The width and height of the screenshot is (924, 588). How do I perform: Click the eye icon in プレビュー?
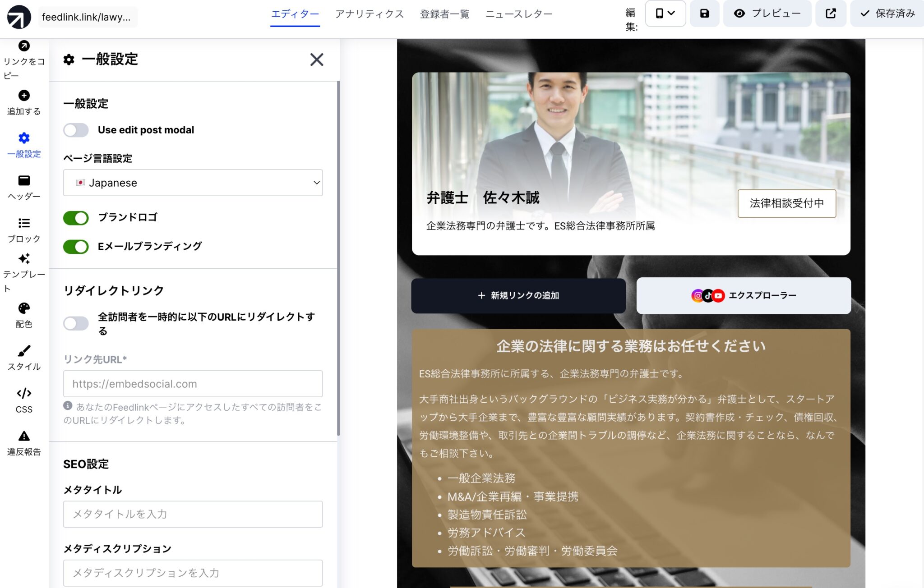pos(739,14)
